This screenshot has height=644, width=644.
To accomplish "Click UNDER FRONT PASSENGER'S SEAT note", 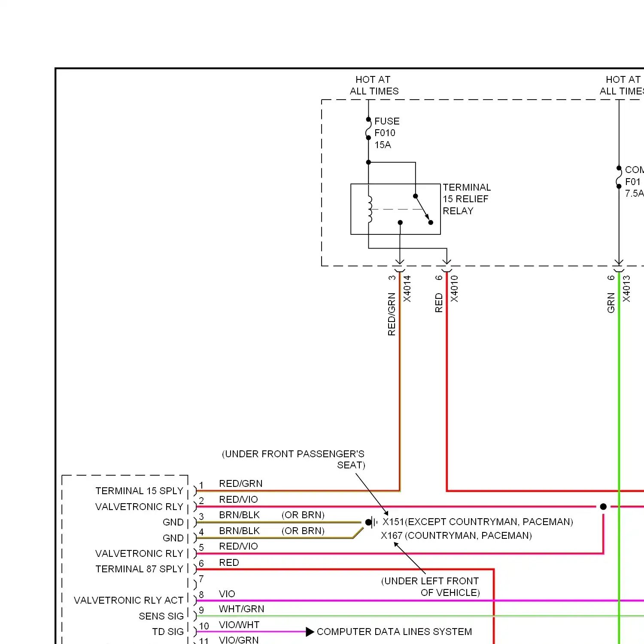I will [293, 459].
